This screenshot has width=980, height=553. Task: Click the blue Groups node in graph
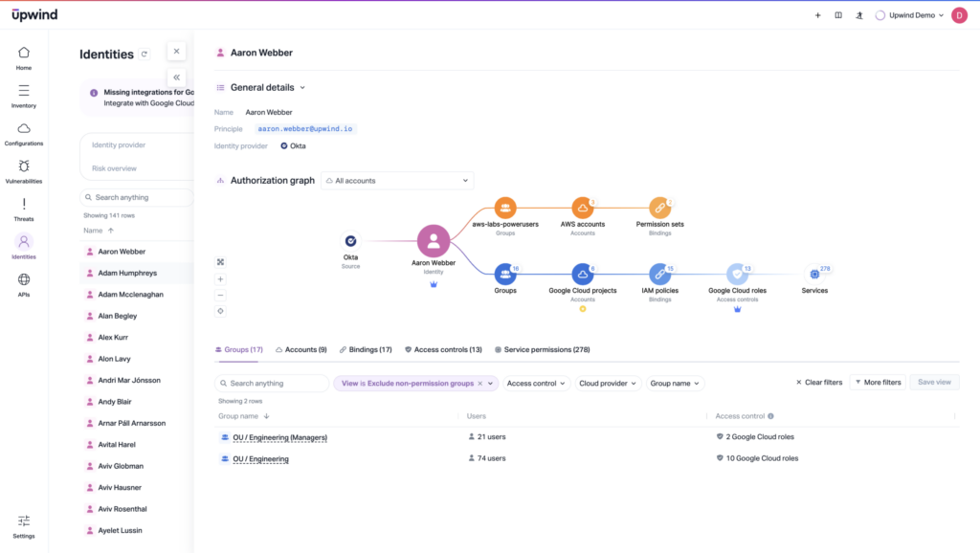click(505, 274)
